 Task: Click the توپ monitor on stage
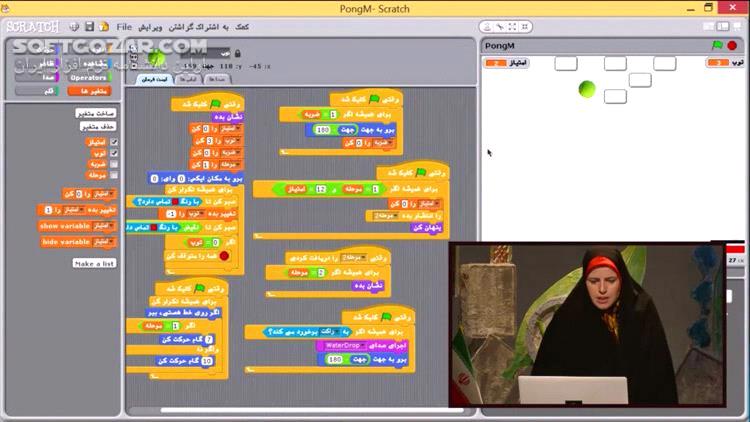pos(725,63)
